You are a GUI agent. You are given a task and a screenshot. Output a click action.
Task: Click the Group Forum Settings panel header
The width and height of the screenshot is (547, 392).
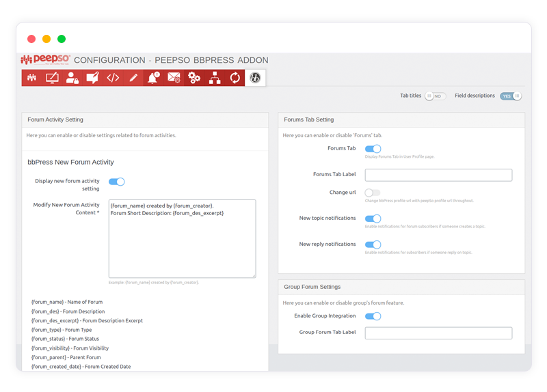[x=401, y=287]
